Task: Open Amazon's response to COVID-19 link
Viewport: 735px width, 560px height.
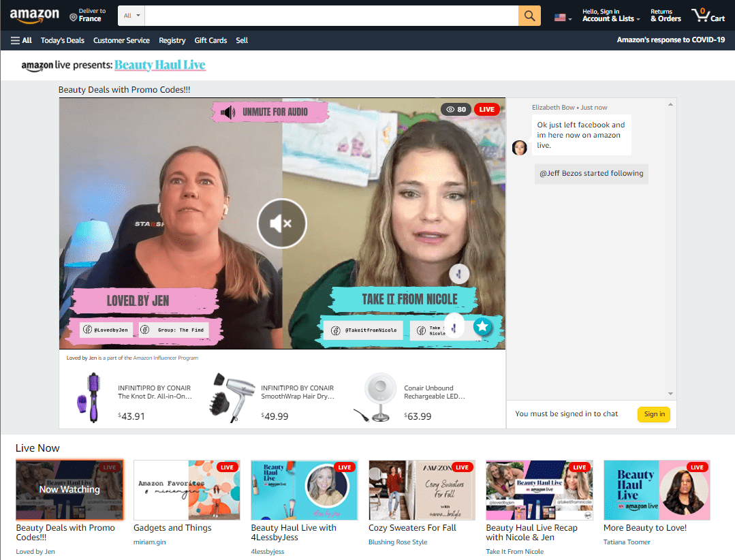Action: click(x=671, y=40)
